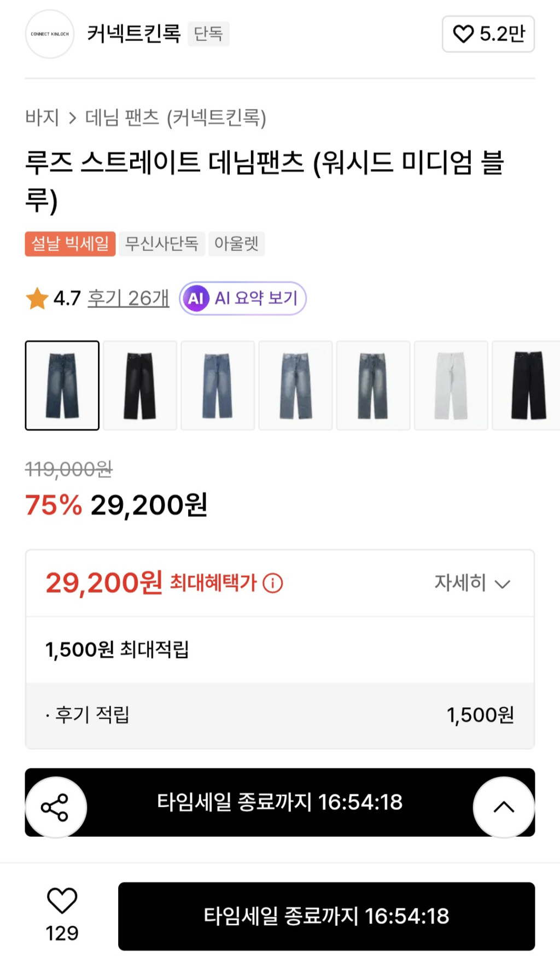Click the orange star rating icon
This screenshot has width=560, height=956.
click(37, 299)
